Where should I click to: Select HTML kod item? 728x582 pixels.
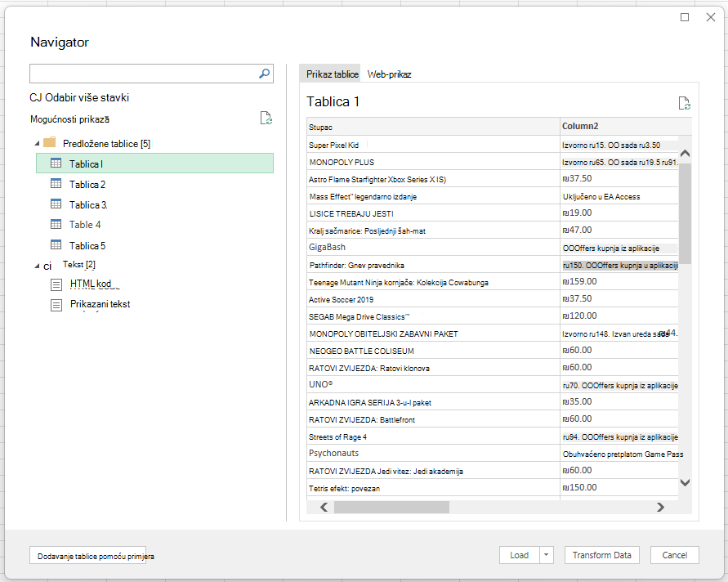[91, 284]
